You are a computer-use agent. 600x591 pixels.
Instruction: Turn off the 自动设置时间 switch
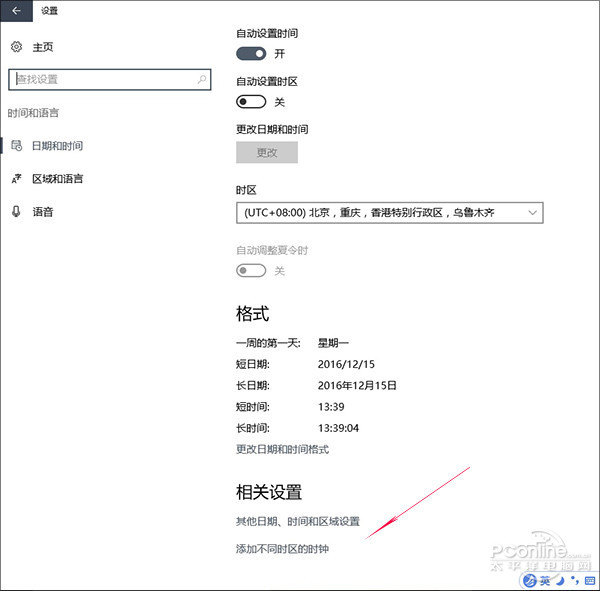coord(251,54)
